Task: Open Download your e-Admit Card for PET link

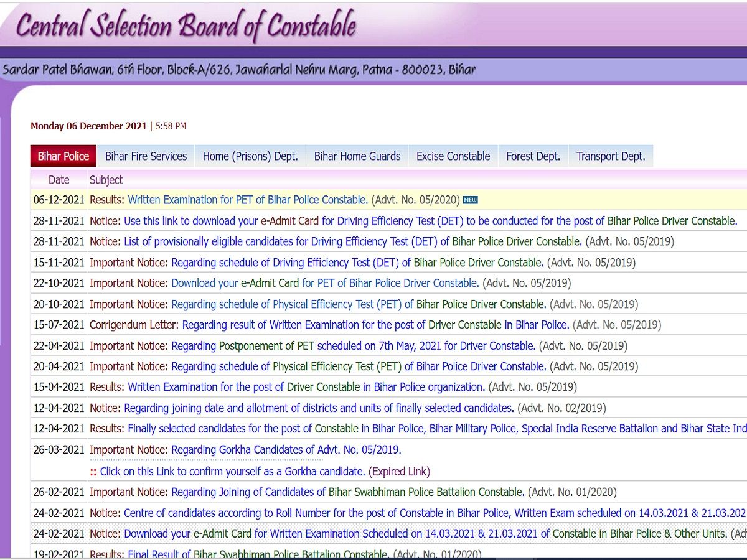Action: pos(325,283)
